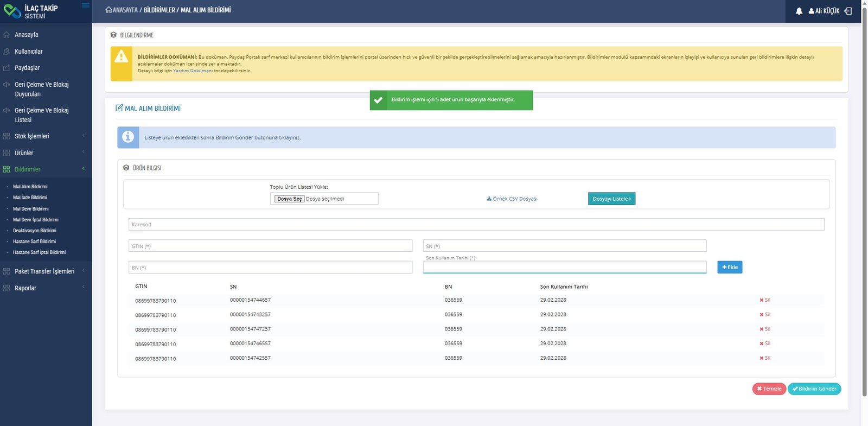
Task: Expand the Ürünler sidebar menu
Action: coord(46,153)
